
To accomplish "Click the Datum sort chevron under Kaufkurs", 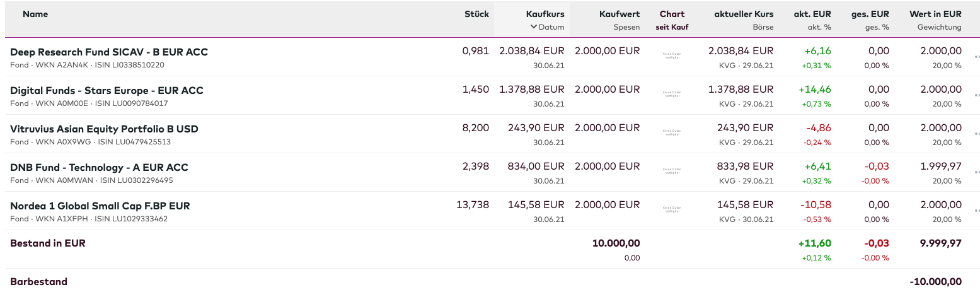I will [534, 27].
